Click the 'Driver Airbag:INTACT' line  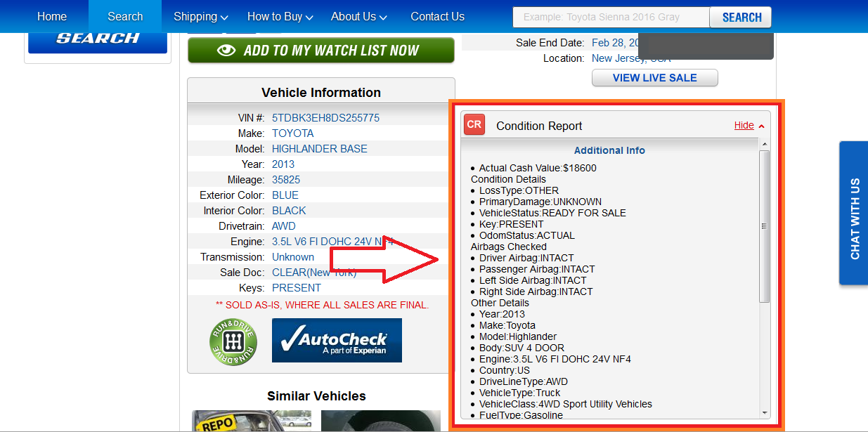[x=526, y=258]
